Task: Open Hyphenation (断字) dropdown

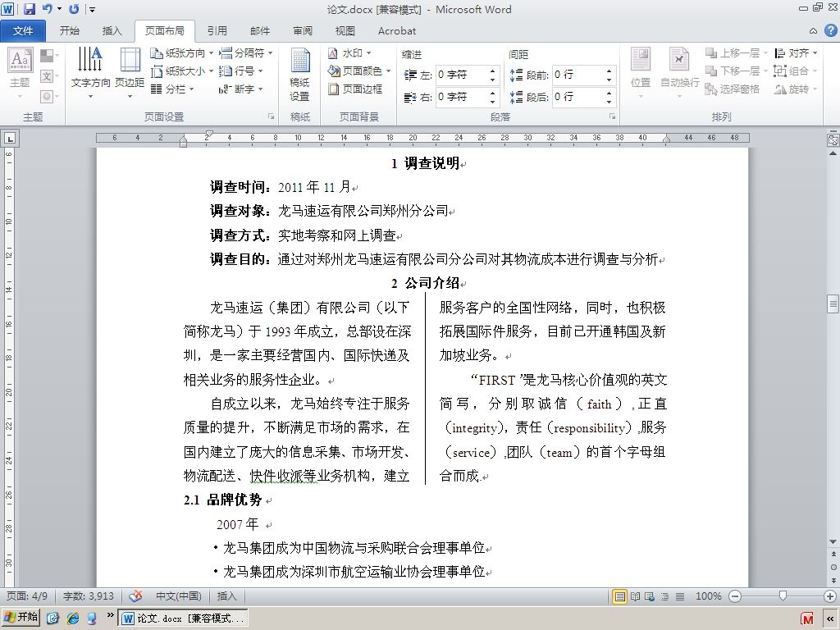Action: click(241, 89)
